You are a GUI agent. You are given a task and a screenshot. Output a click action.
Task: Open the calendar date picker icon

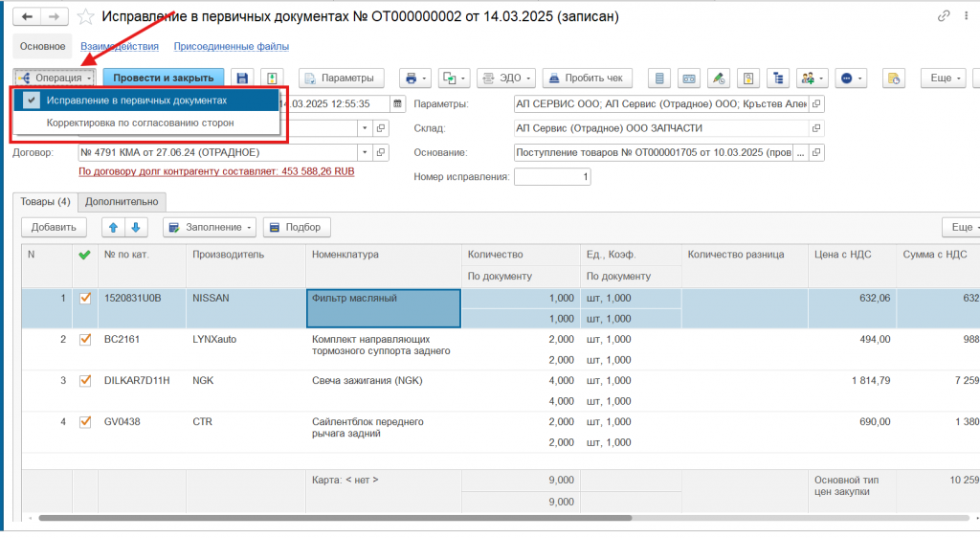(x=398, y=103)
